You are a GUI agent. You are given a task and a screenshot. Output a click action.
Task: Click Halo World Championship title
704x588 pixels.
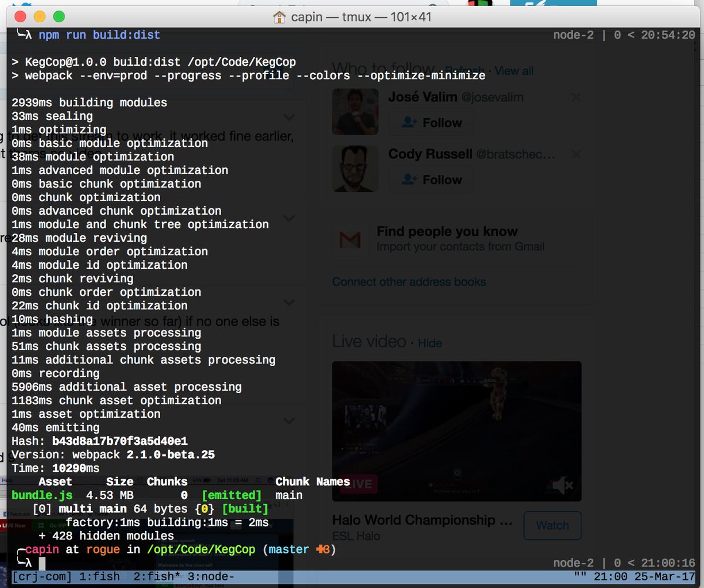[x=422, y=520]
